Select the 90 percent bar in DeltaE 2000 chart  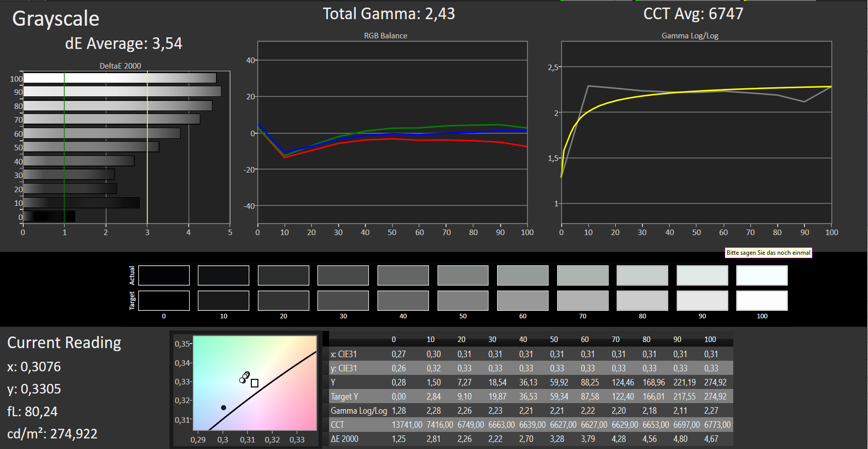(x=122, y=92)
